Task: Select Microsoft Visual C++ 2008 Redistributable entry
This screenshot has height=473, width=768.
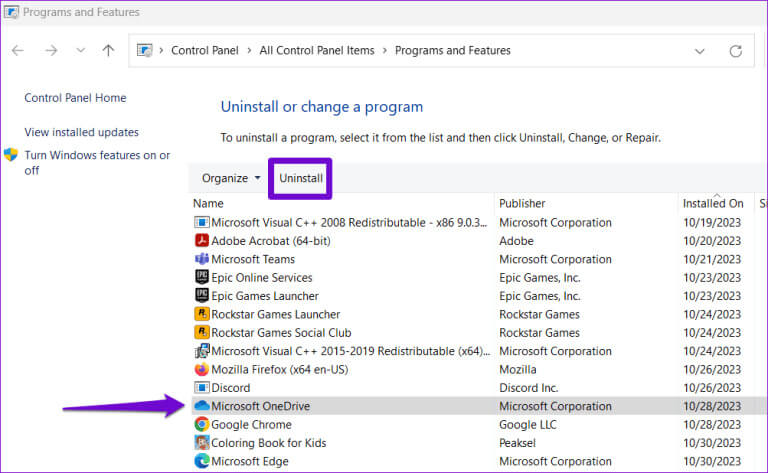Action: (x=349, y=222)
